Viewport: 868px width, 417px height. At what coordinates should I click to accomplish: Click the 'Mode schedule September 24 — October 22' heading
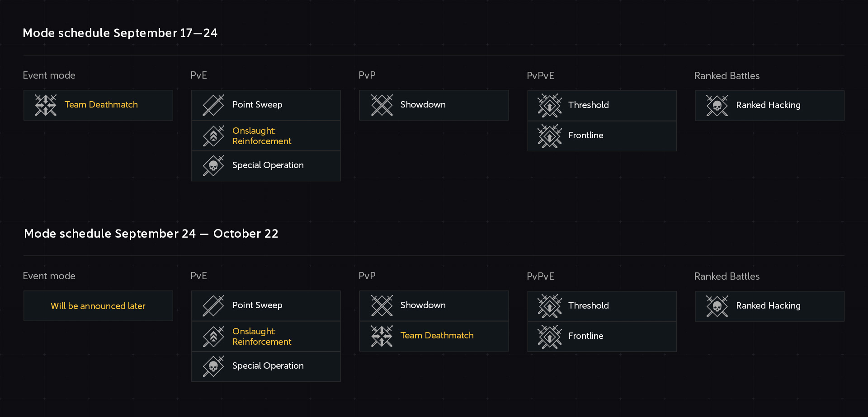pos(151,234)
